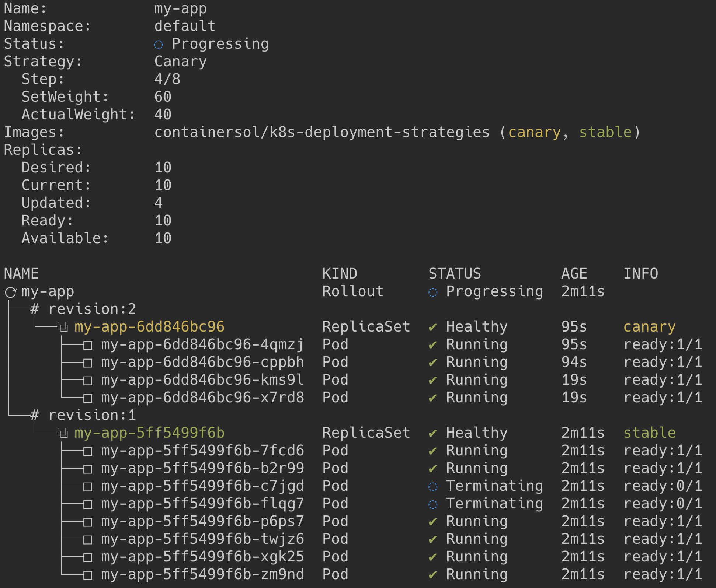Viewport: 716px width, 588px height.
Task: Click the rollout icon before my-app tree root
Action: tap(11, 292)
